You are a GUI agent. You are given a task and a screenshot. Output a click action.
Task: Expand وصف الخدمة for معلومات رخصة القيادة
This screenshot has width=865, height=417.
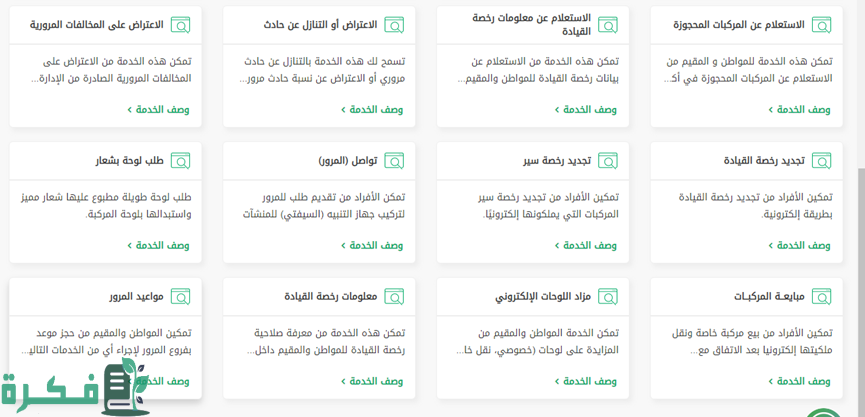click(x=372, y=381)
